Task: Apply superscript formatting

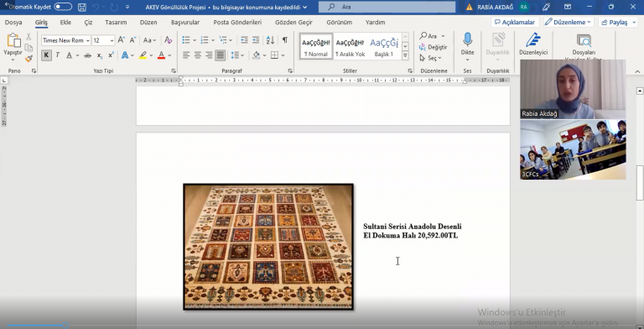Action: tap(111, 55)
